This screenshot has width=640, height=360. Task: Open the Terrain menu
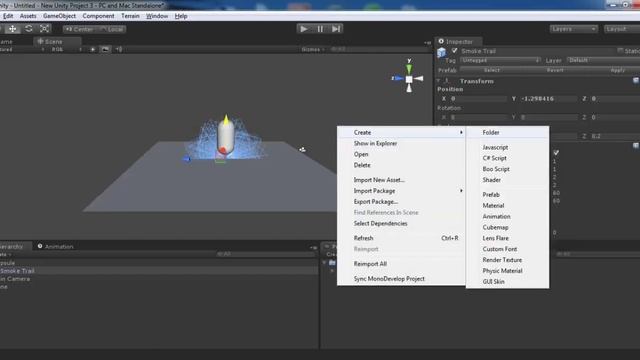130,16
